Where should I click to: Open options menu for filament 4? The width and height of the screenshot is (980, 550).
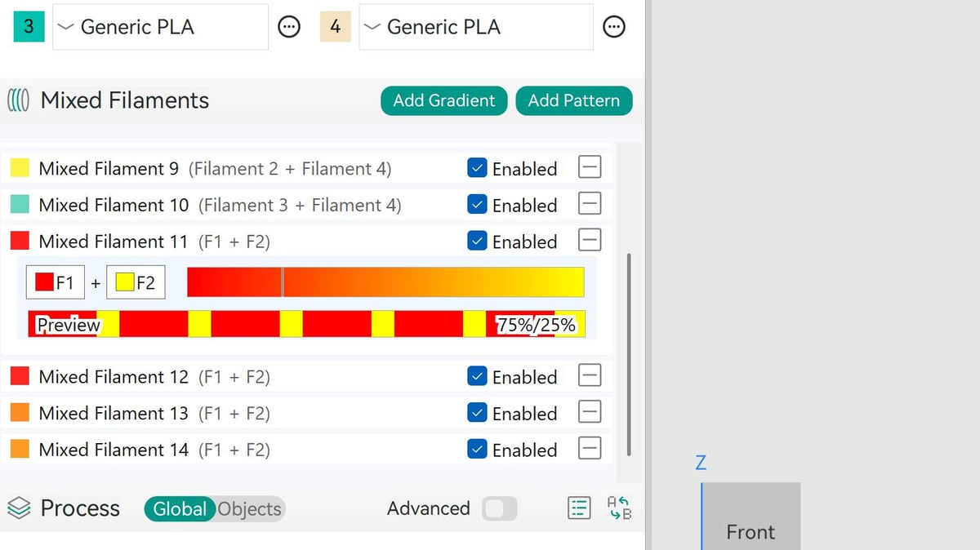[614, 27]
